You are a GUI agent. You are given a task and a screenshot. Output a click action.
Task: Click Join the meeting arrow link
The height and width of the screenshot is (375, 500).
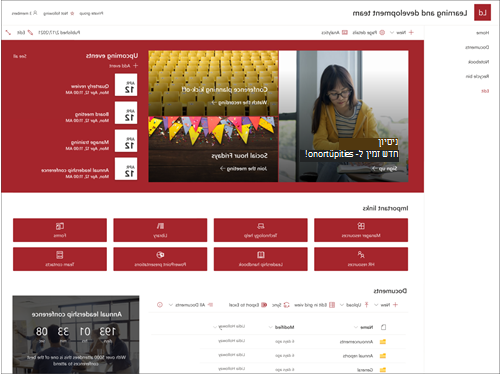pyautogui.click(x=243, y=168)
